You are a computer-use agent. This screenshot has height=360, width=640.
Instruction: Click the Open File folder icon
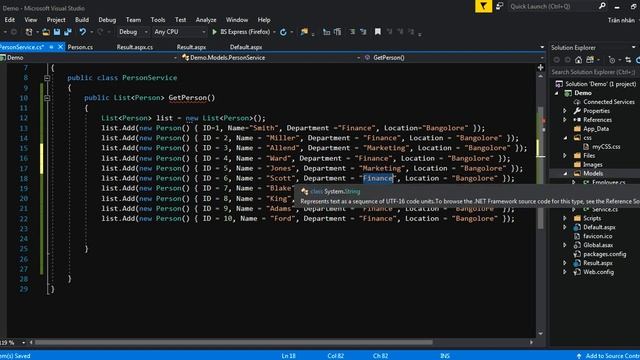pyautogui.click(x=46, y=32)
